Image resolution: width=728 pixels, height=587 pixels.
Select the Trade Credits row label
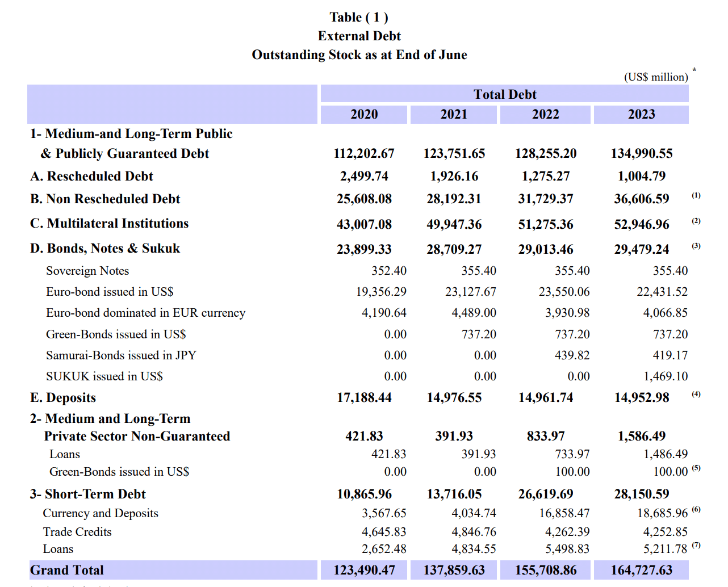tap(77, 532)
